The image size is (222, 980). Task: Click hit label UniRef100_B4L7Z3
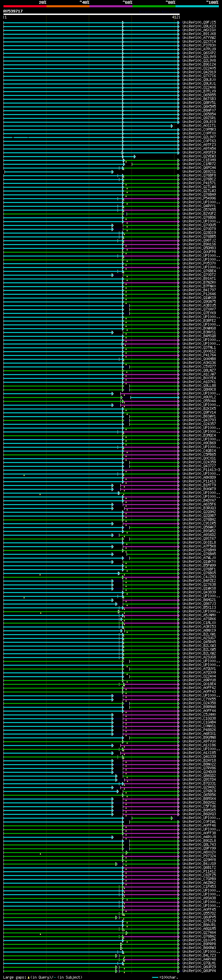point(199,956)
